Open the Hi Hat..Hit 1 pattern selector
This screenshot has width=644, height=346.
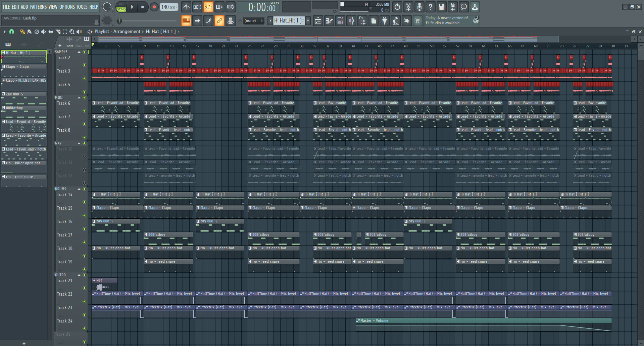tap(288, 21)
